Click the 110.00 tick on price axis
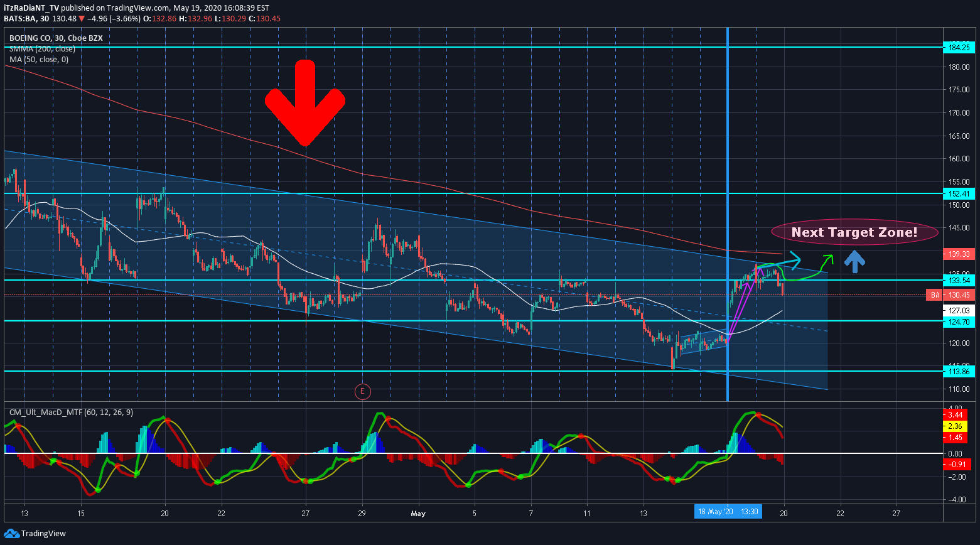Image resolution: width=980 pixels, height=545 pixels. (958, 389)
